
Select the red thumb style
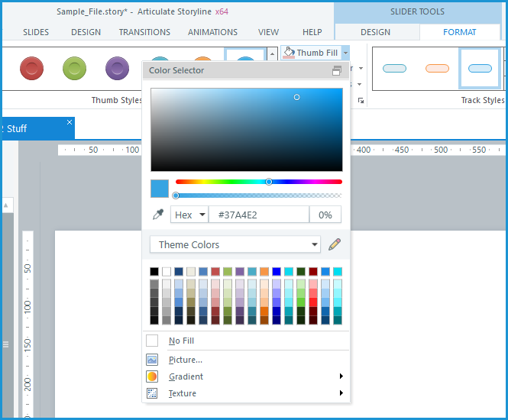[32, 68]
